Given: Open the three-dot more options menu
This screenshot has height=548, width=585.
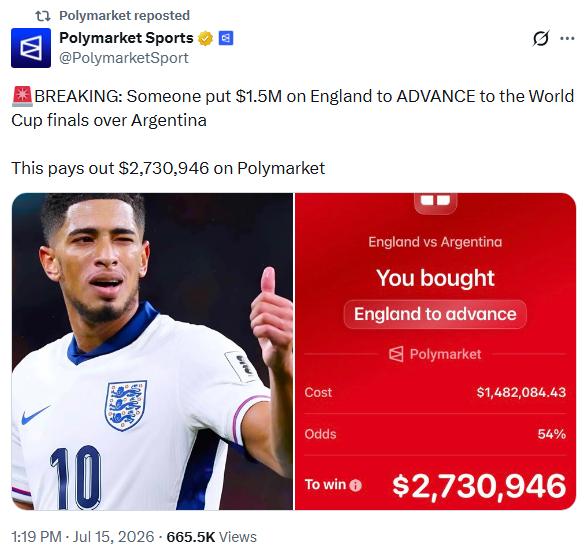Looking at the screenshot, I should coord(567,38).
